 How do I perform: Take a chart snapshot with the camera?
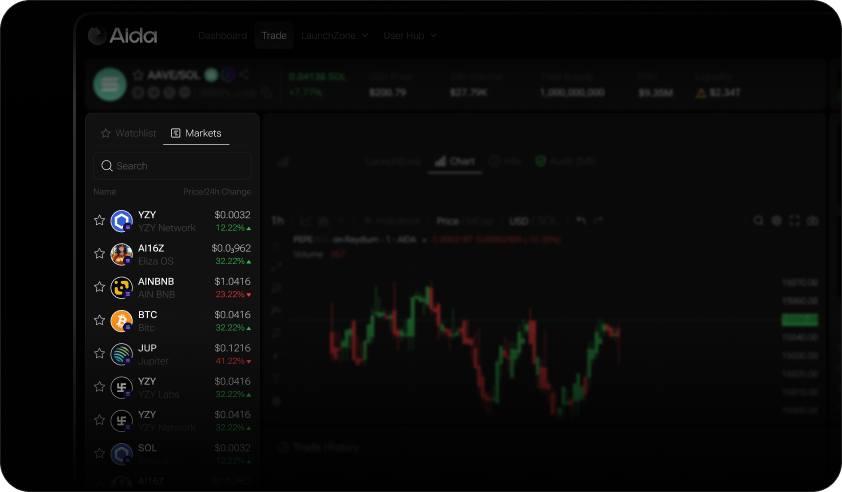pos(812,220)
